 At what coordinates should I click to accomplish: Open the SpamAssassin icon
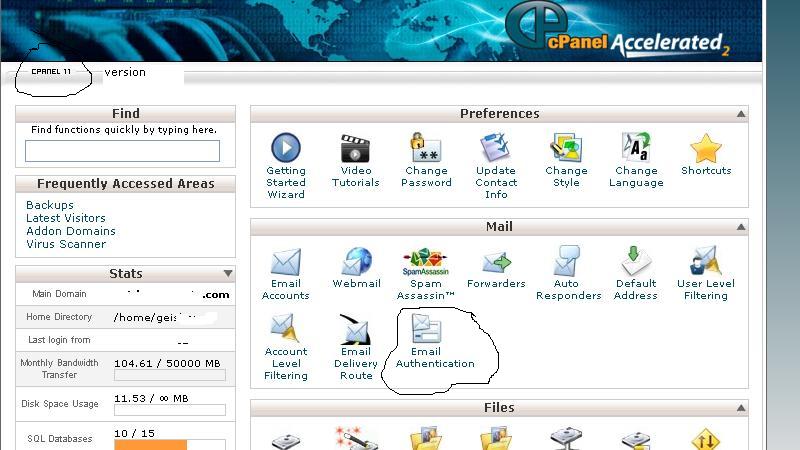pos(425,262)
